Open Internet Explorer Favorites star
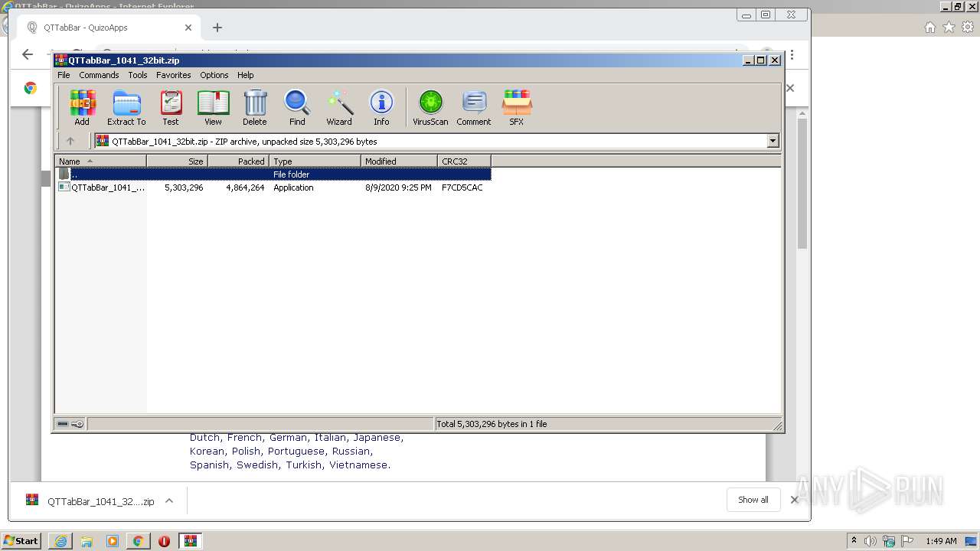Screen dimensions: 980x551 coord(949,28)
